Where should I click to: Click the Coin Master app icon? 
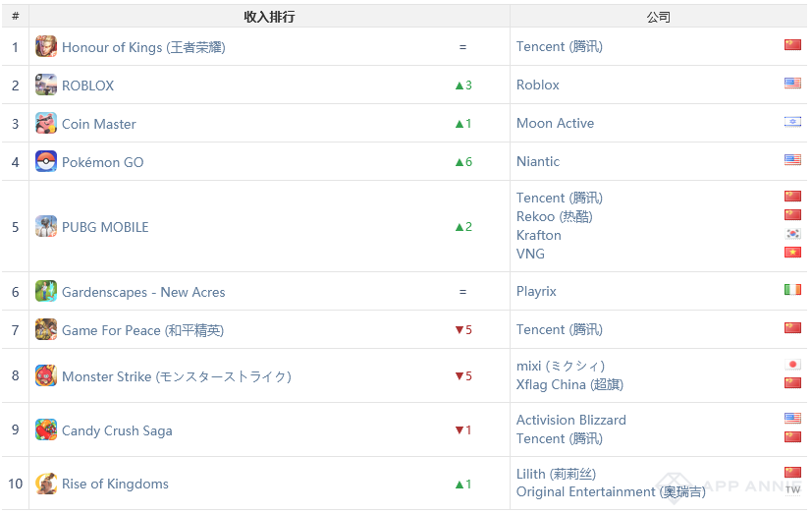(46, 123)
